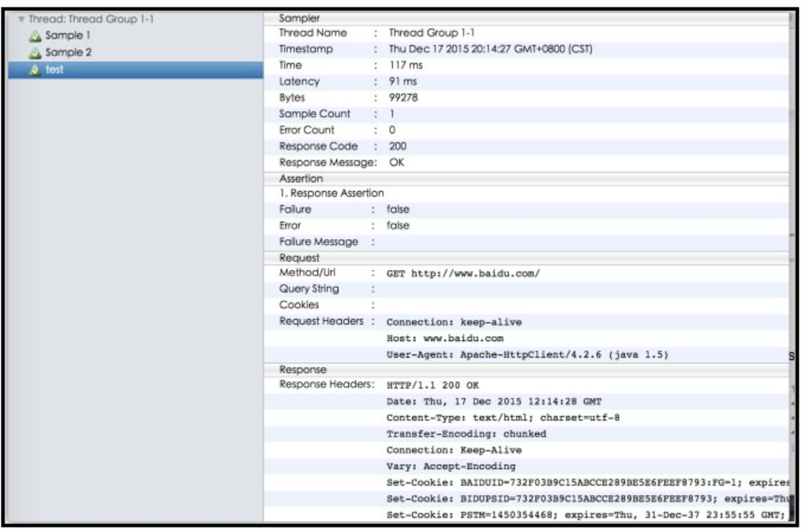Select Sample 2 in the results tree

coord(69,52)
